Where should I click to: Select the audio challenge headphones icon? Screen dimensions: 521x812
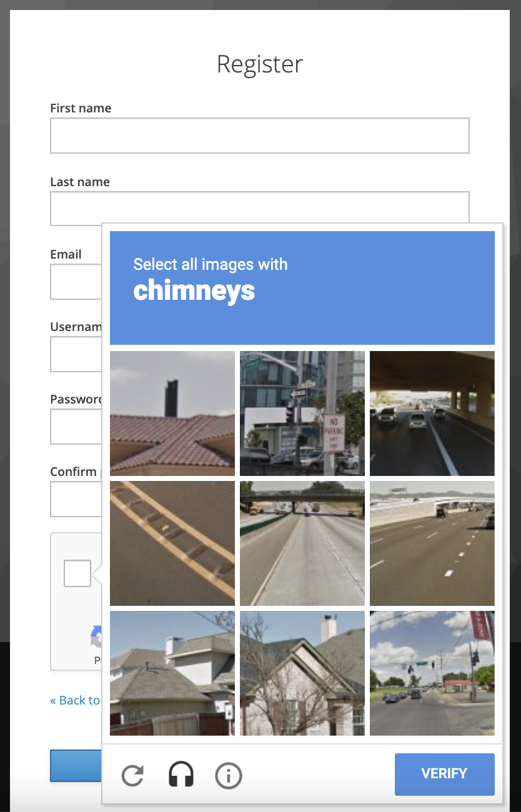point(180,775)
